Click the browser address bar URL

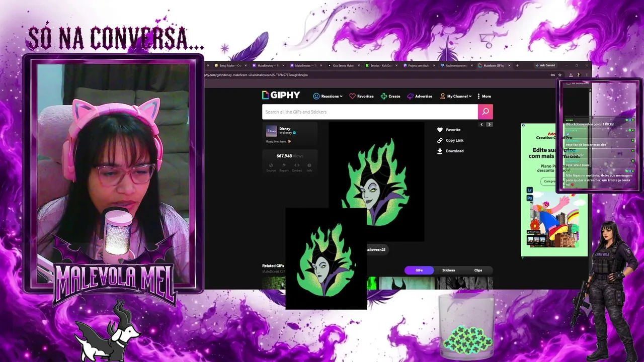coord(256,75)
